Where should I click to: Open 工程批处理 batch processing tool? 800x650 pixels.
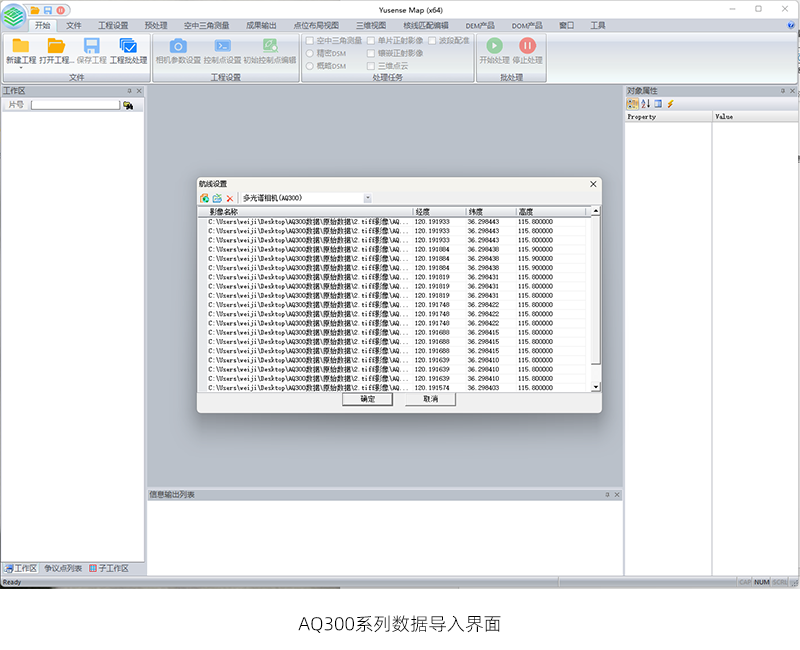(128, 46)
